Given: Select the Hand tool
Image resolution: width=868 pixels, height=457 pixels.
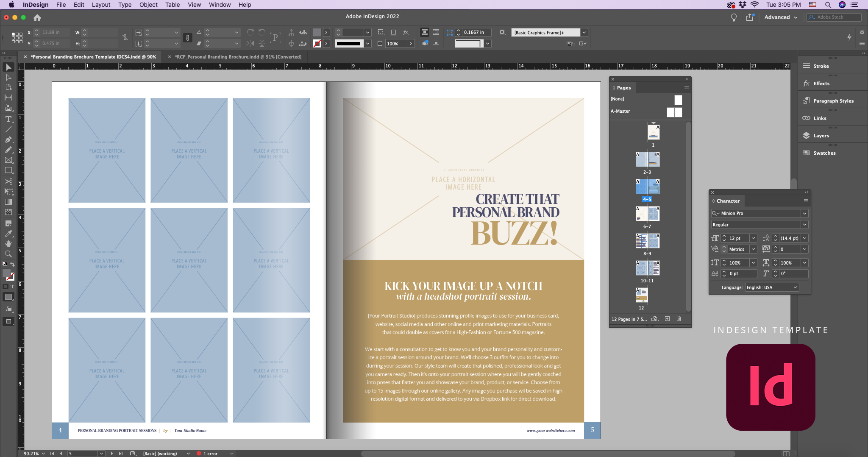Looking at the screenshot, I should coord(8,243).
